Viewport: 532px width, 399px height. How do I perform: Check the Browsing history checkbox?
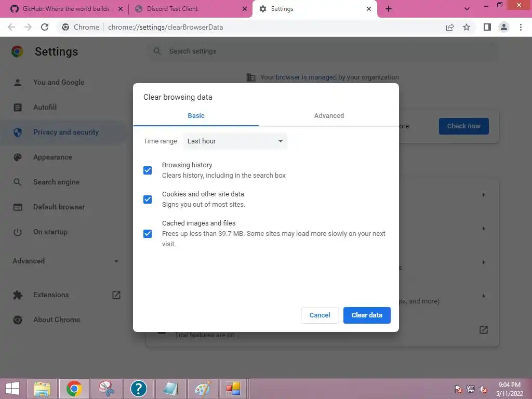(x=147, y=170)
